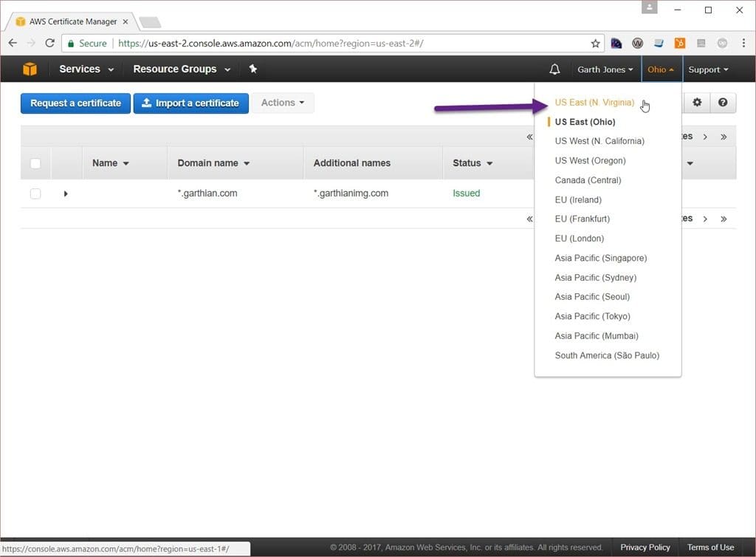The height and width of the screenshot is (557, 756).
Task: Open the Privacy Policy link
Action: click(x=645, y=547)
